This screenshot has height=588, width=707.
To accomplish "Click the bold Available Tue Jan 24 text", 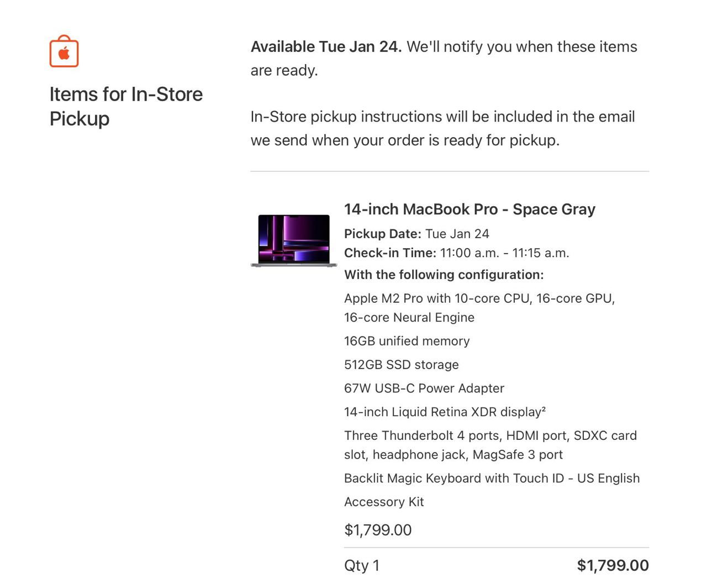I will [x=326, y=47].
